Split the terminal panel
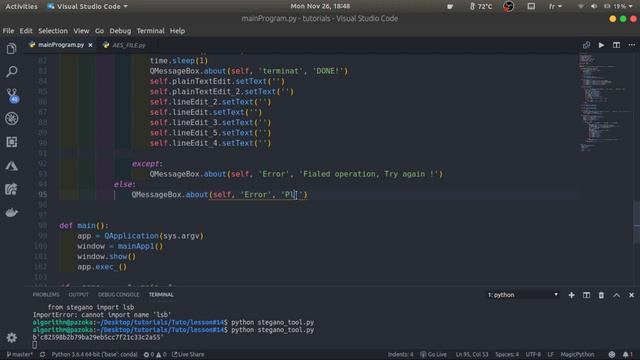The width and height of the screenshot is (640, 360). [x=586, y=295]
